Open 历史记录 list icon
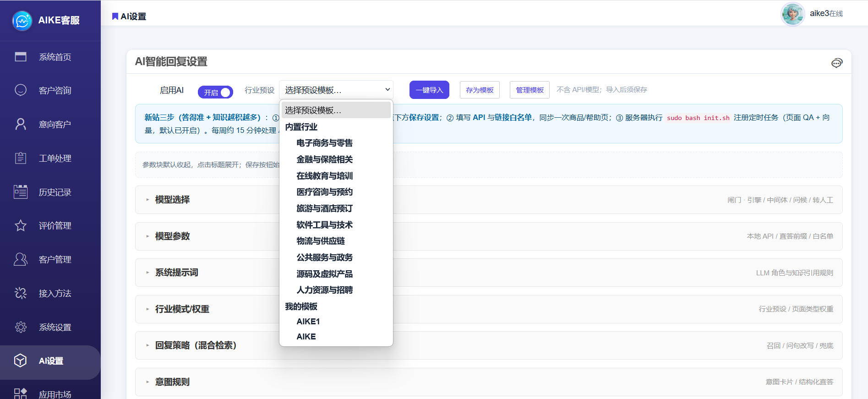868x399 pixels. click(21, 192)
